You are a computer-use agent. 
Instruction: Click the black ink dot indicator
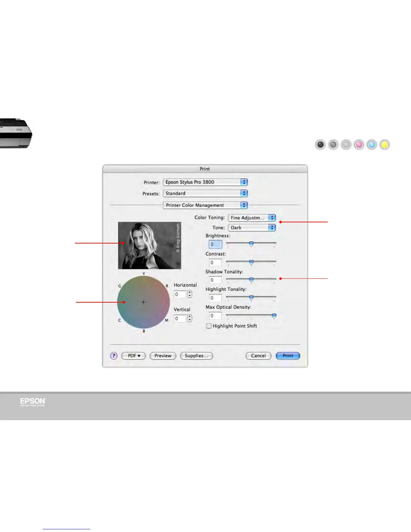coord(320,144)
